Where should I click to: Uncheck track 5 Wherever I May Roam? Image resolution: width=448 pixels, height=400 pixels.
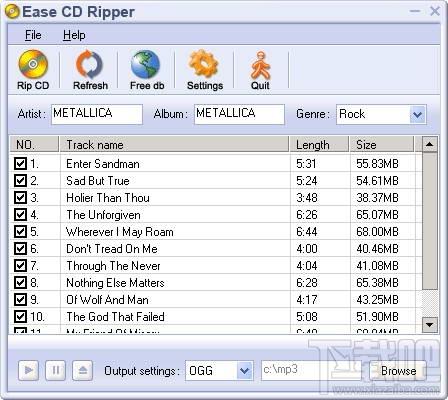click(x=20, y=231)
